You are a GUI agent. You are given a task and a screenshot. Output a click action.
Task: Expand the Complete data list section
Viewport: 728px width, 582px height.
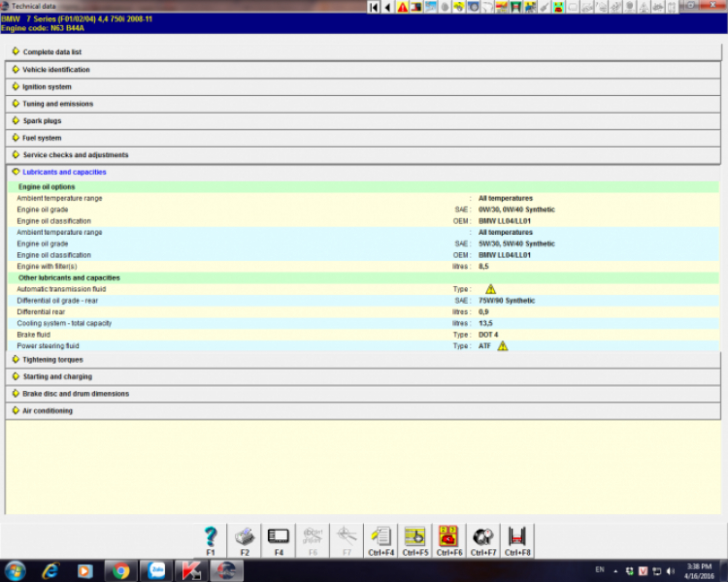click(363, 52)
